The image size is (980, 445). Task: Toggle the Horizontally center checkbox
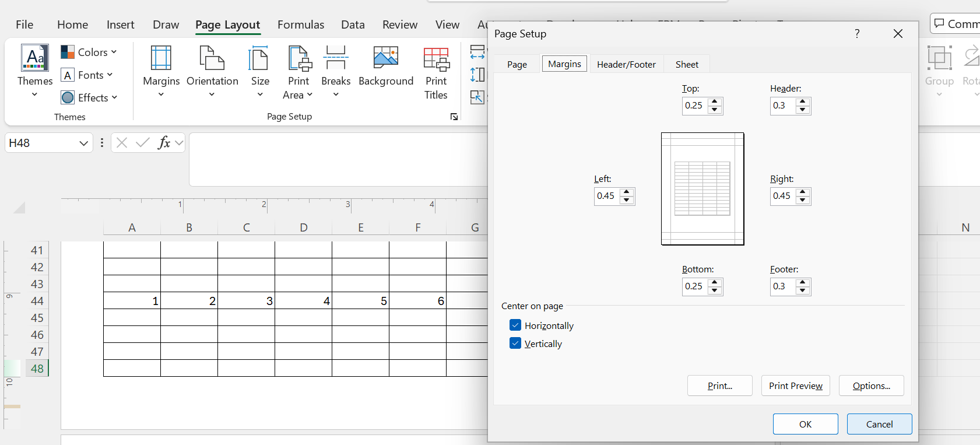[x=515, y=325]
